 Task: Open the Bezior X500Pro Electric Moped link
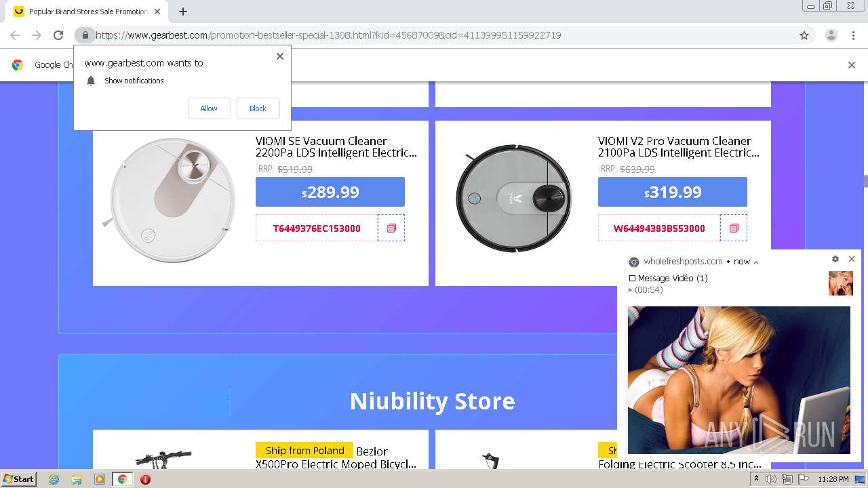coord(336,457)
